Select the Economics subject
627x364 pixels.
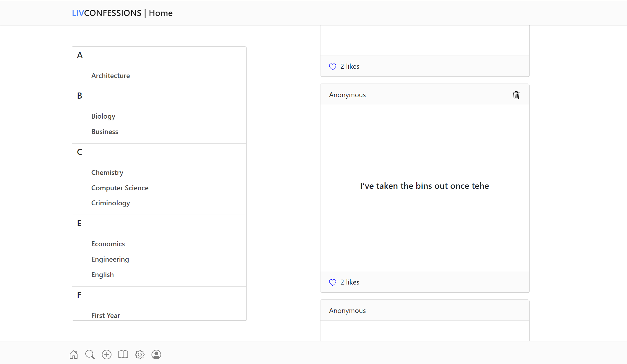[x=108, y=244]
